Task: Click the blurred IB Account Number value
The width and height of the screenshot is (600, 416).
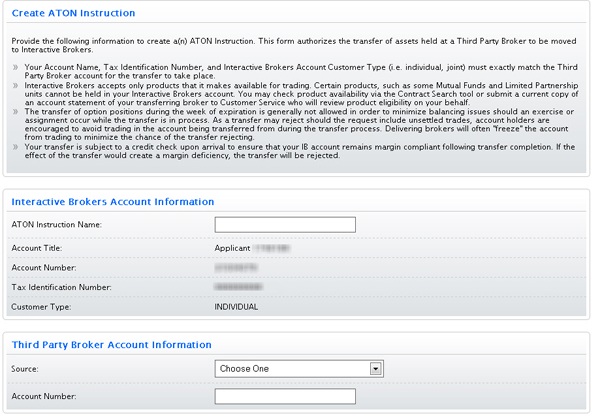Action: (236, 267)
